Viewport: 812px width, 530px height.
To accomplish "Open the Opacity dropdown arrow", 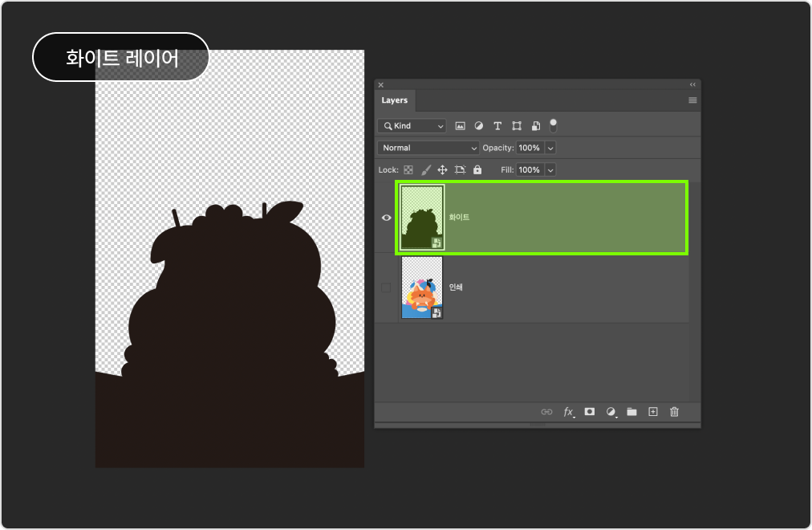I will pos(549,148).
